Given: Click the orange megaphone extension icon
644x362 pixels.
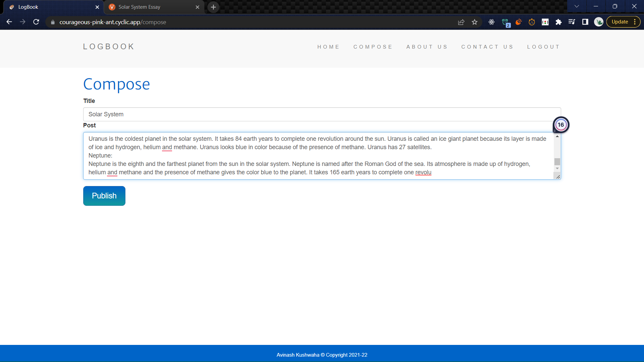Looking at the screenshot, I should pos(518,22).
